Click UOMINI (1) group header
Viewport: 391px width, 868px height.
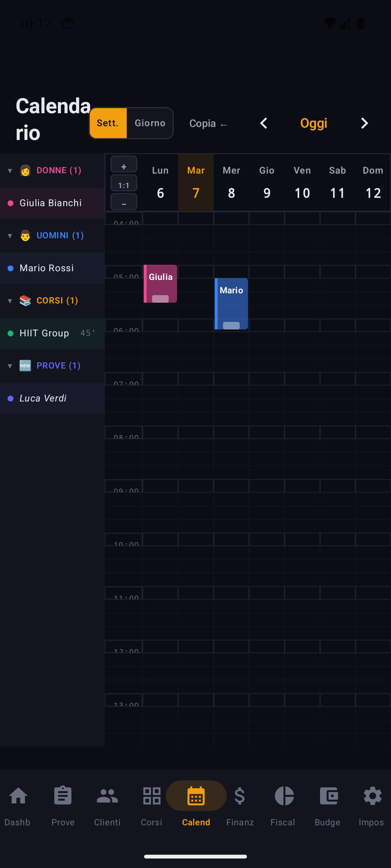[52, 235]
